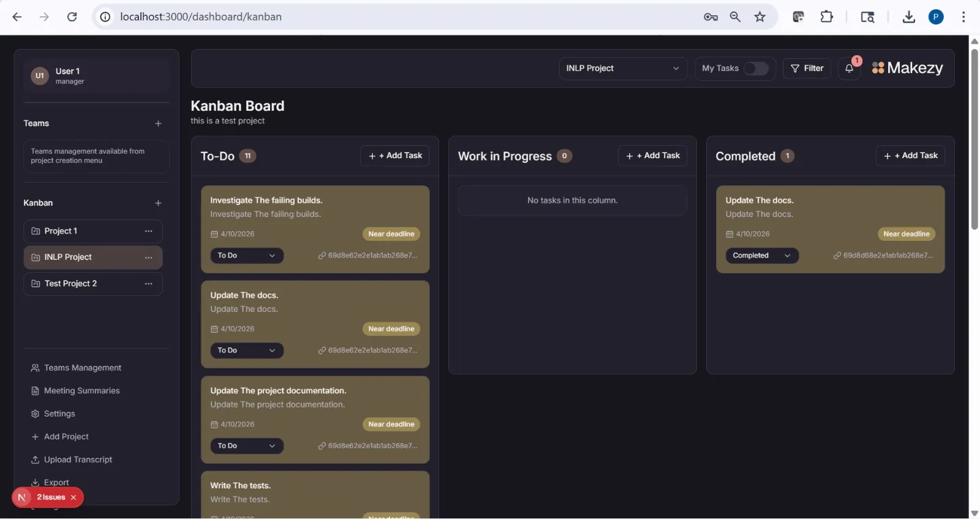The height and width of the screenshot is (519, 980).
Task: Reload the browser page
Action: pos(72,17)
